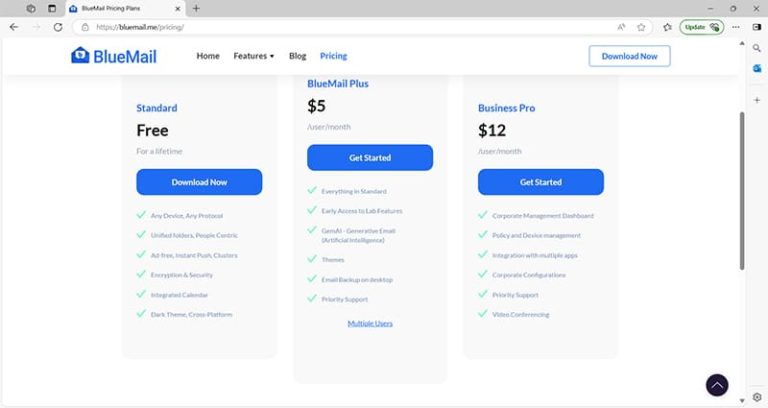Click Get Started under Business Pro
768x408 pixels.
pos(540,182)
